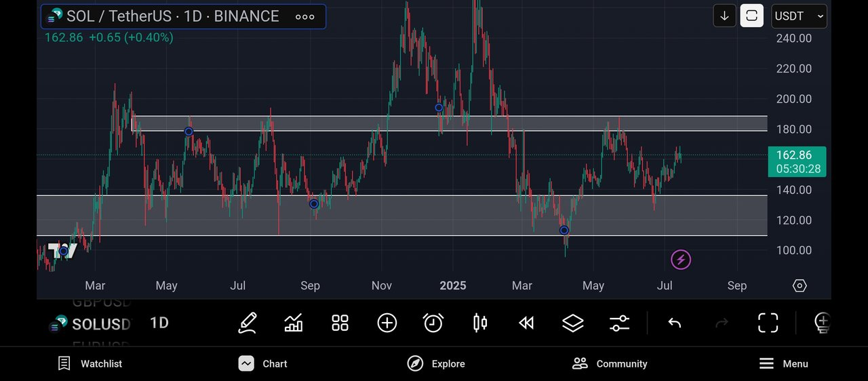Screen dimensions: 868x381
Task: Tap the download arrow icon at top right
Action: point(724,16)
